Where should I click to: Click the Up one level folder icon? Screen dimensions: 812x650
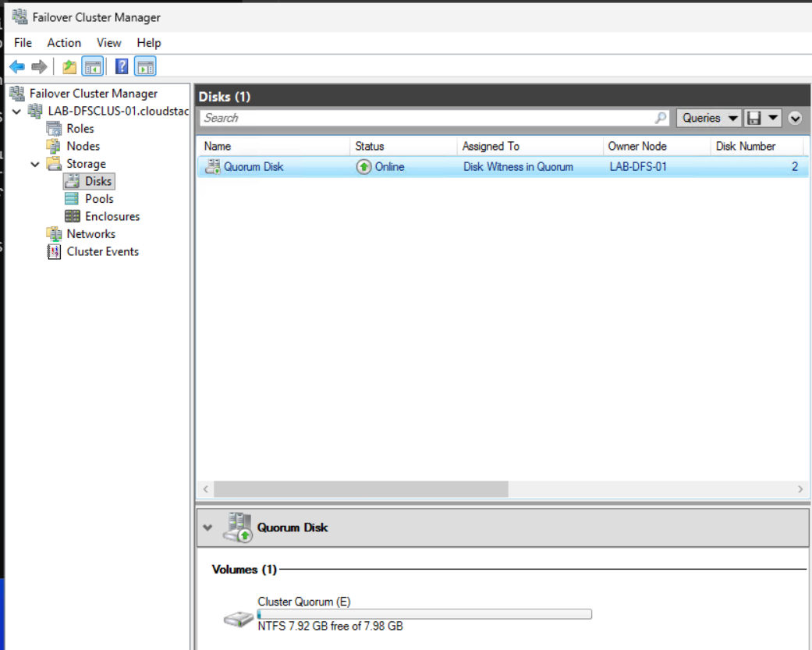[x=69, y=66]
